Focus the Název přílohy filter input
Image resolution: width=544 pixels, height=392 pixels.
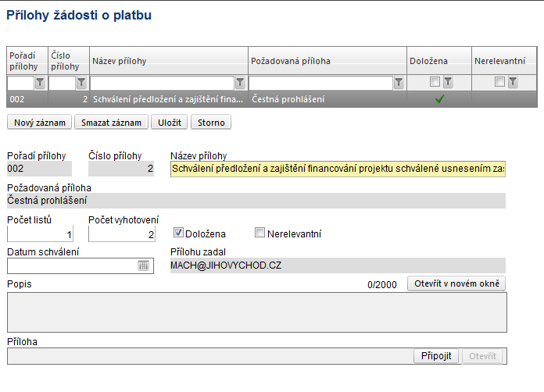coord(163,83)
